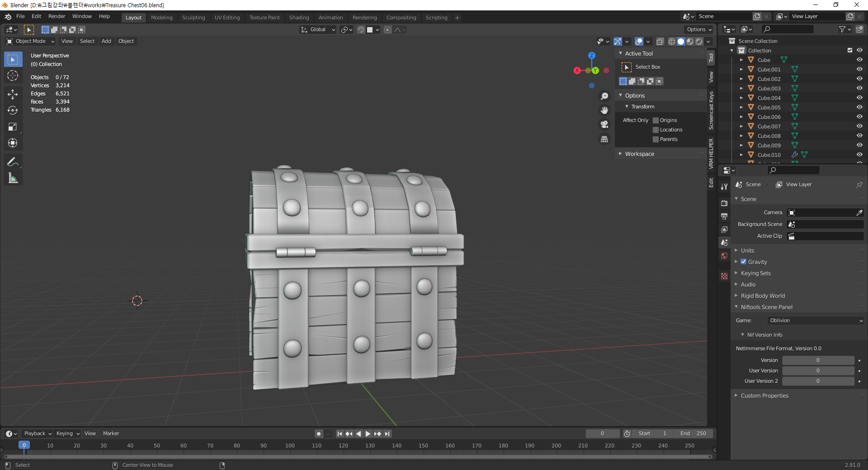Switch to rendered viewport shading
Screen dimensions: 868x470
[699, 42]
